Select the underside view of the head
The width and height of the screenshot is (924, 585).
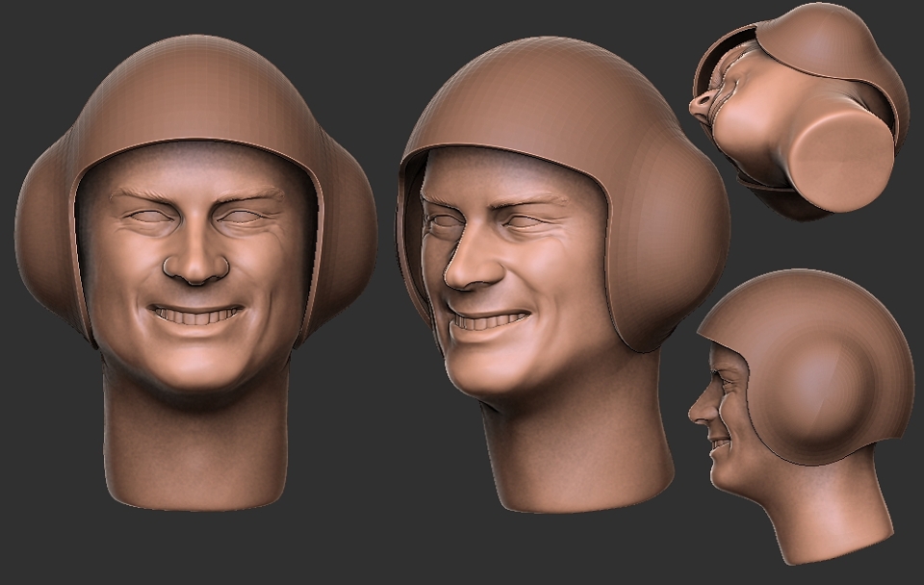[799, 111]
